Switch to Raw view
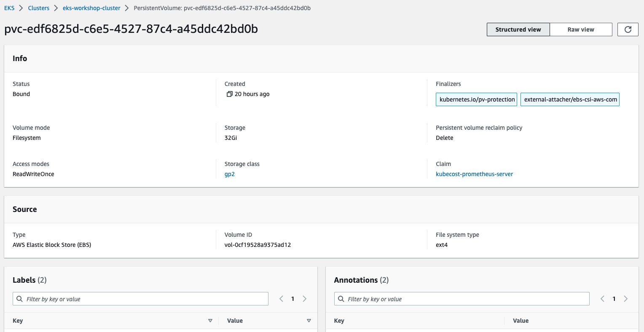 pyautogui.click(x=580, y=29)
